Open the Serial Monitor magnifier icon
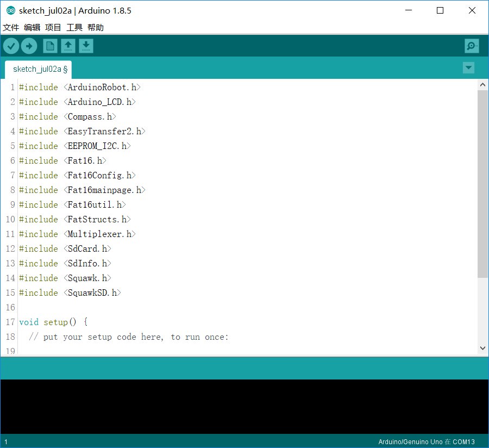Screen dimensions: 489x448 pos(472,46)
